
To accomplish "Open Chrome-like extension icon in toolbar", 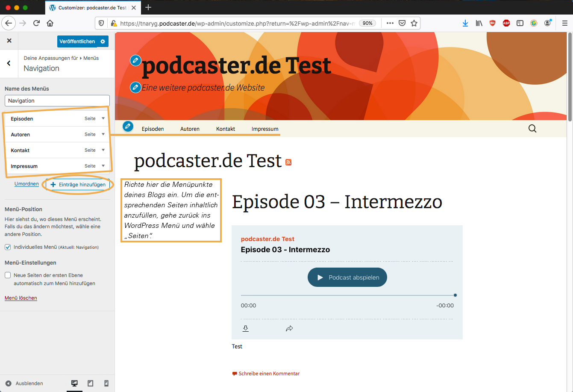I will [534, 23].
